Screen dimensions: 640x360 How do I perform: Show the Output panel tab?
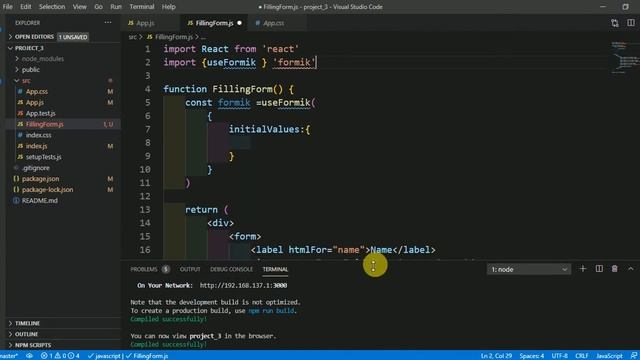pyautogui.click(x=190, y=269)
